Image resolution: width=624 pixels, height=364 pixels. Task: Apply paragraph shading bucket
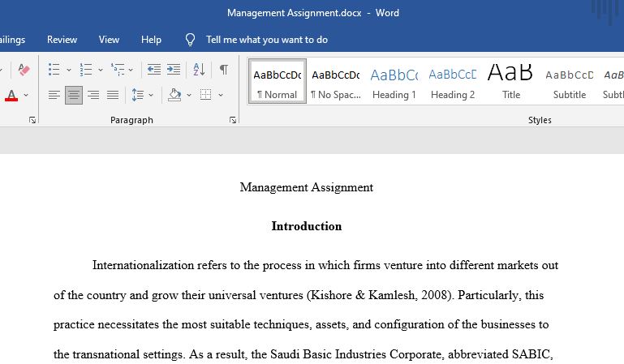(174, 95)
